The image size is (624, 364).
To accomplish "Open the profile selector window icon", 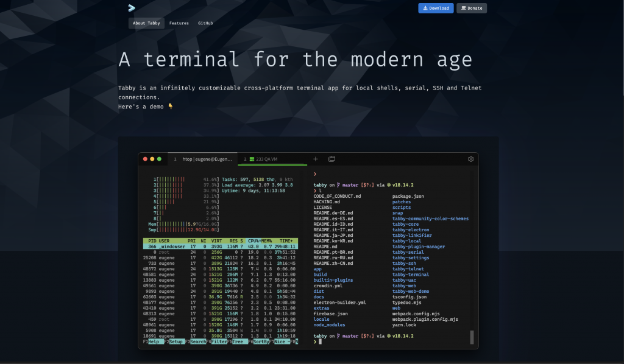I will point(332,159).
